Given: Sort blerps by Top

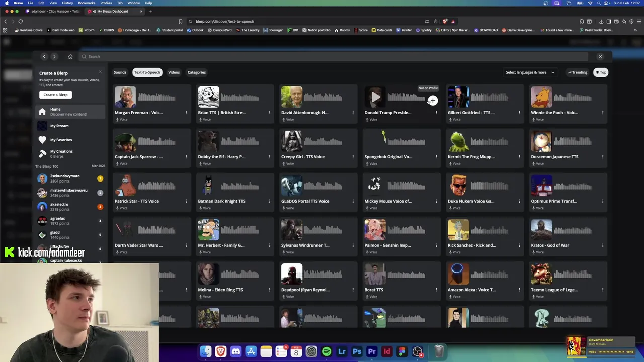Looking at the screenshot, I should point(601,72).
